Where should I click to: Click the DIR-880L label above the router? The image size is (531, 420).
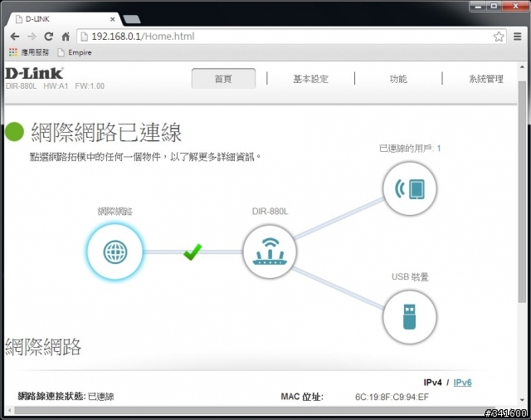[x=270, y=212]
